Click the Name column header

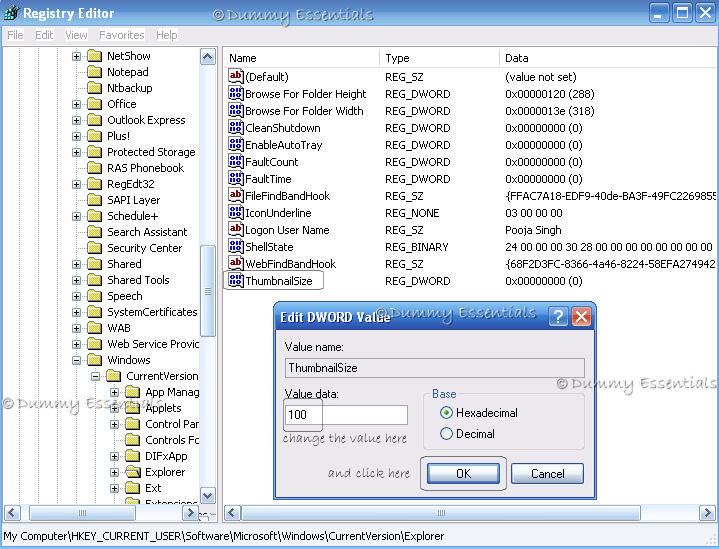point(302,58)
